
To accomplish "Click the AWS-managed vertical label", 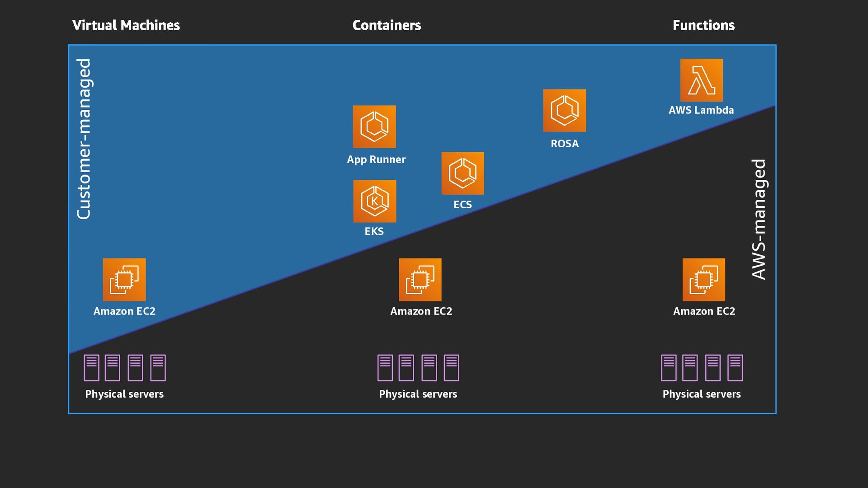I will tap(759, 219).
